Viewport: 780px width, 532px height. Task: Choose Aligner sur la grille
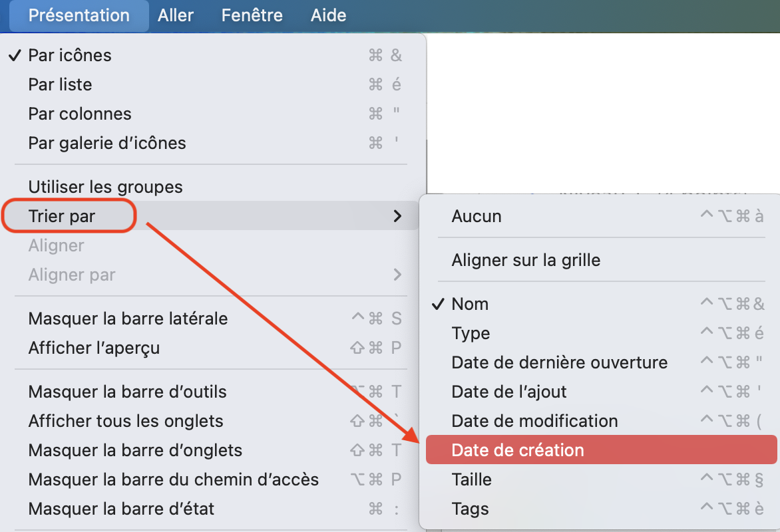pos(526,260)
